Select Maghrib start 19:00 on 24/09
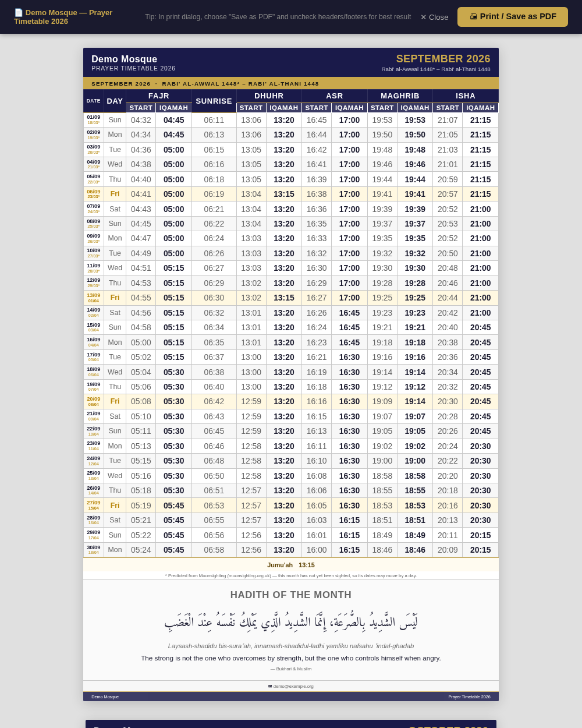The image size is (582, 728). [382, 461]
